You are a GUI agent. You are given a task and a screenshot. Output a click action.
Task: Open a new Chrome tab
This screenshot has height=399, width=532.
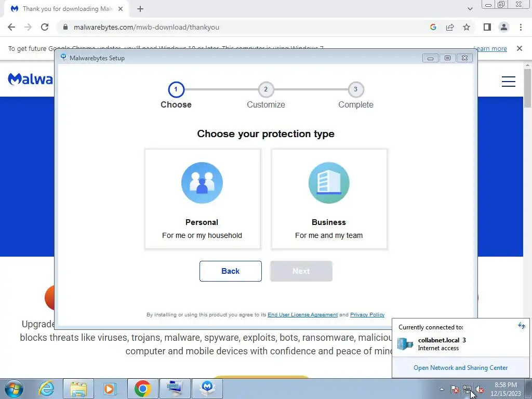pyautogui.click(x=140, y=9)
